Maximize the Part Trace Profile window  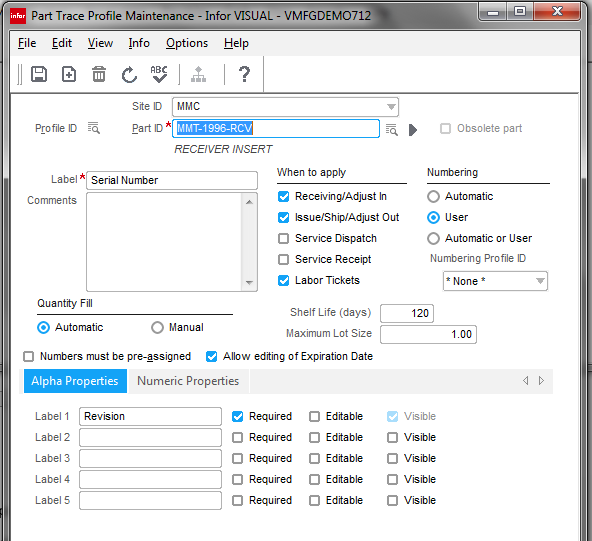[520, 12]
